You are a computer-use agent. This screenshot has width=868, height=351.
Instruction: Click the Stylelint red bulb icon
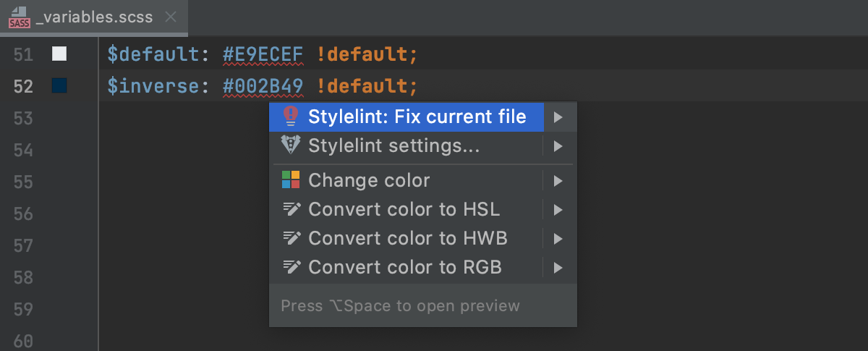click(290, 117)
